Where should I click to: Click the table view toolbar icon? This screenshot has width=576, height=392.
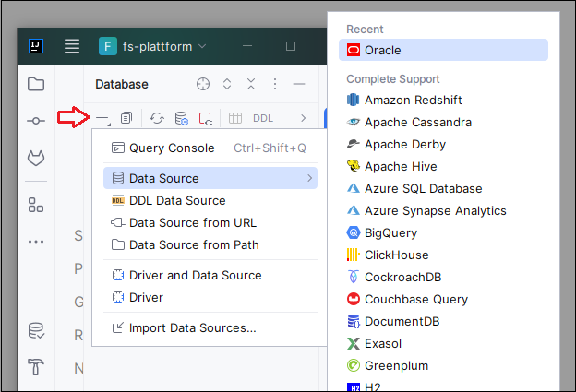coord(235,118)
